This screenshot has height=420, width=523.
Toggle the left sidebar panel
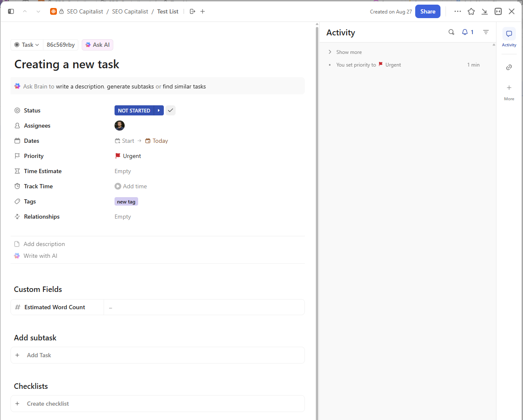tap(11, 11)
